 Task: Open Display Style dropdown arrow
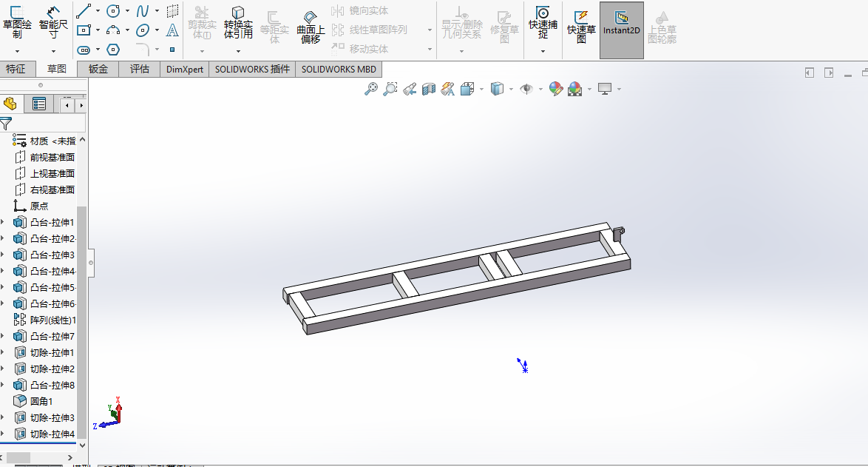(x=511, y=89)
